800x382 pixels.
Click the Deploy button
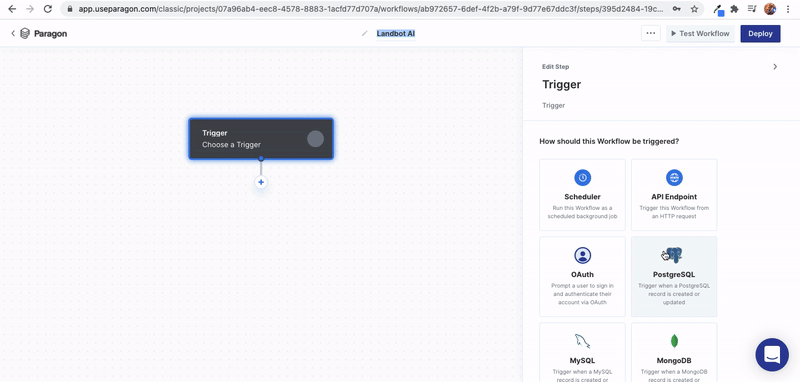point(760,34)
